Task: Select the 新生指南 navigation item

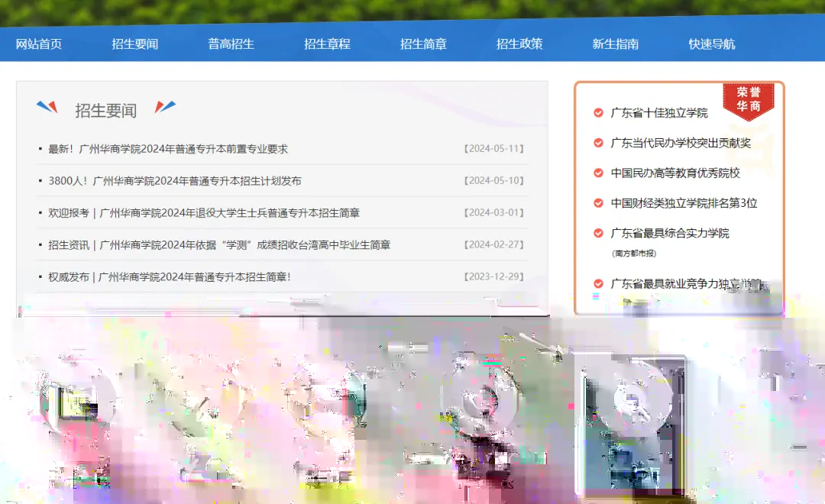Action: 616,44
